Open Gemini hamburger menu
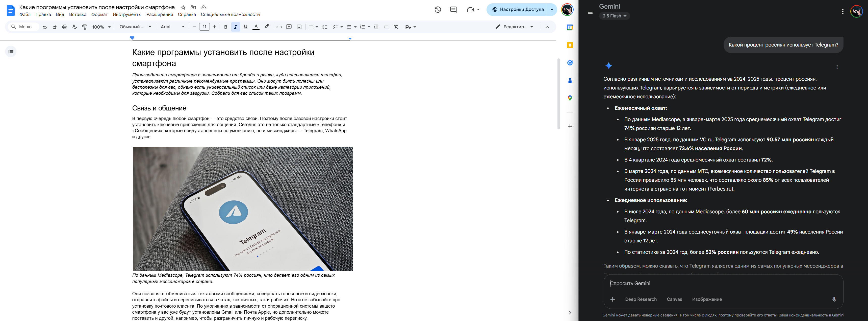Image resolution: width=868 pixels, height=321 pixels. [x=590, y=12]
